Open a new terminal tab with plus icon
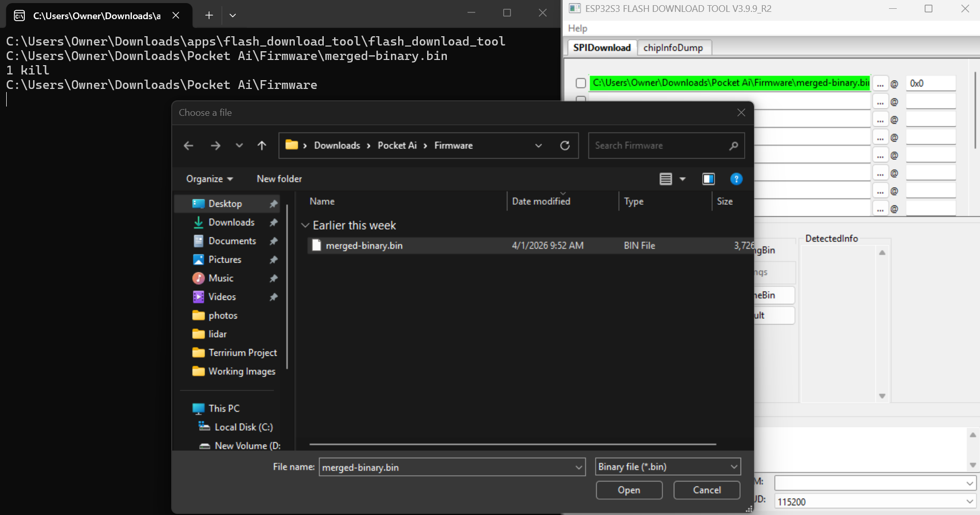This screenshot has width=980, height=515. 208,16
